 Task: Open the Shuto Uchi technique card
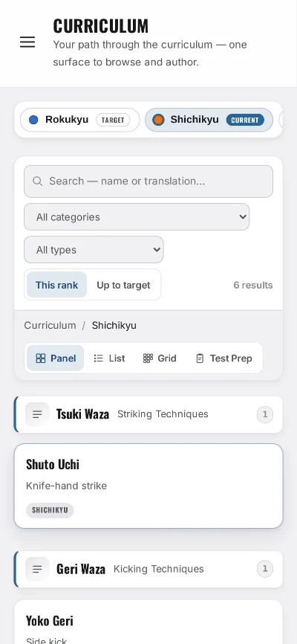[148, 486]
